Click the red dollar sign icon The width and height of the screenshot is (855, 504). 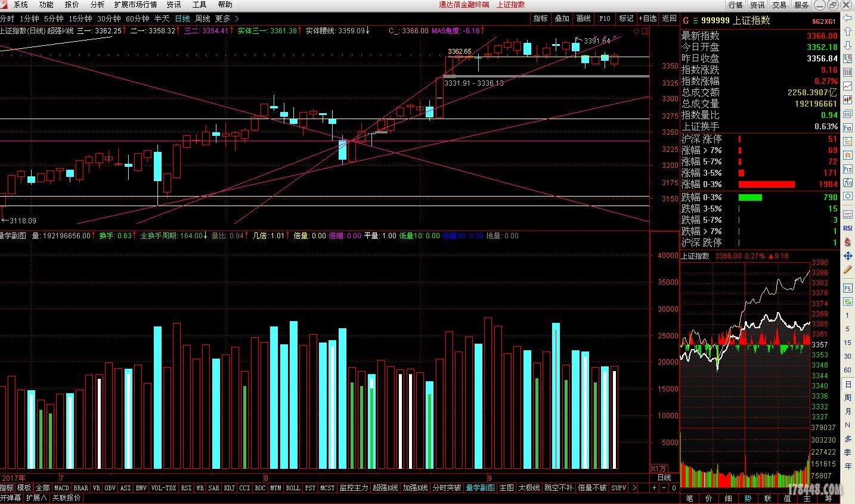tap(847, 242)
